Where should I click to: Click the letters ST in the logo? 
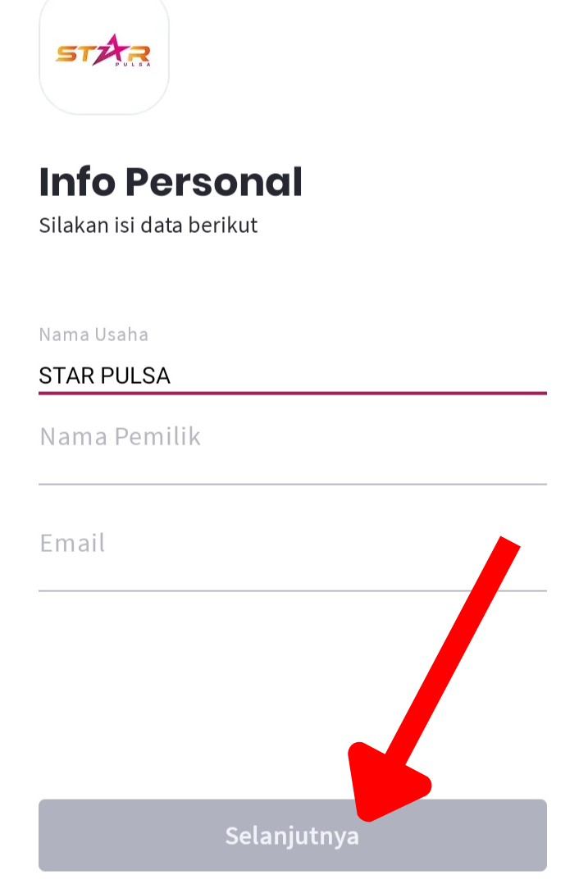[72, 53]
